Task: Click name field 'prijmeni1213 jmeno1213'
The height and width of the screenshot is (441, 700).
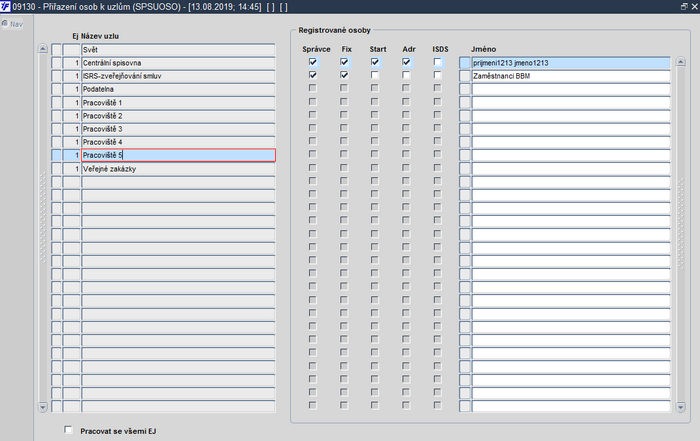Action: coord(571,63)
